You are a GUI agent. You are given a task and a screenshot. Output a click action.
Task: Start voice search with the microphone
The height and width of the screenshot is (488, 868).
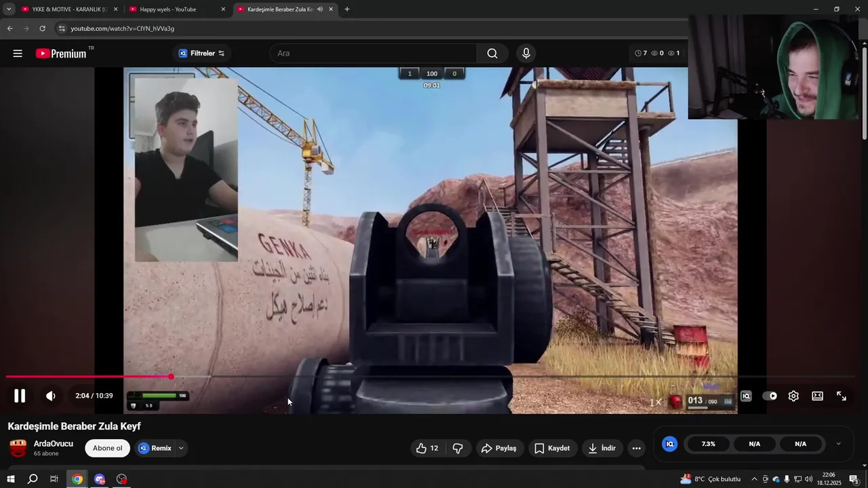tap(526, 54)
